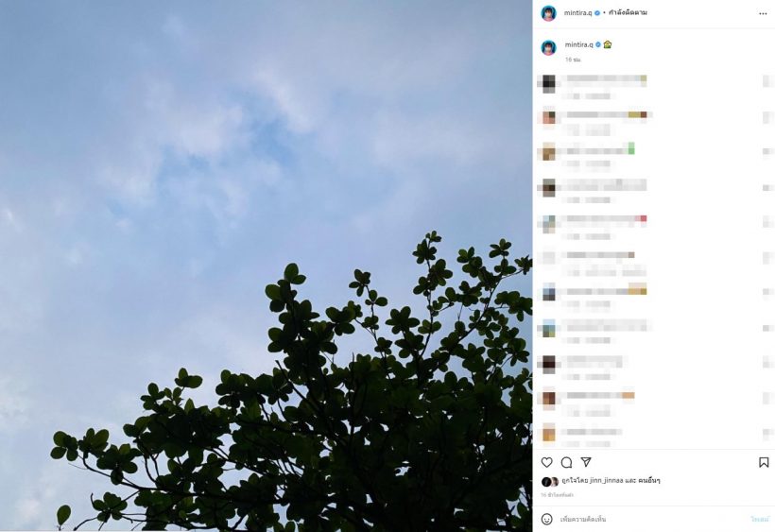Open the mintira.q username in the header

(577, 13)
